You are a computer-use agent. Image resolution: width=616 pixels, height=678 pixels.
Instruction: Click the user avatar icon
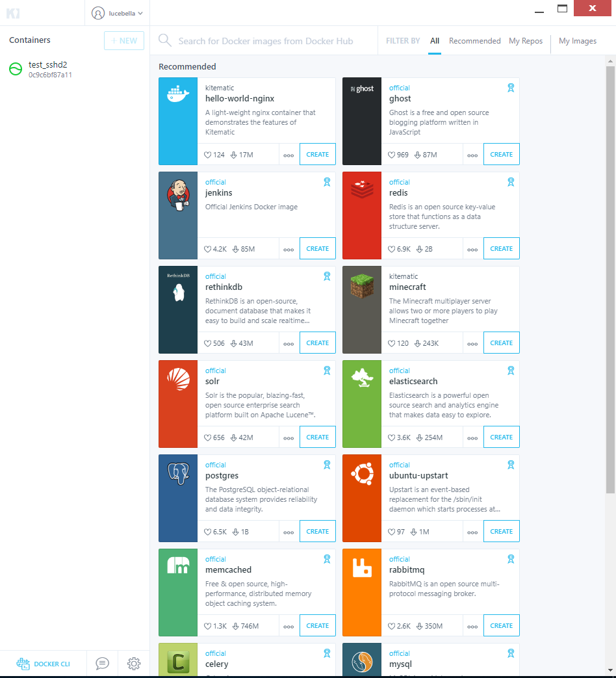click(98, 14)
